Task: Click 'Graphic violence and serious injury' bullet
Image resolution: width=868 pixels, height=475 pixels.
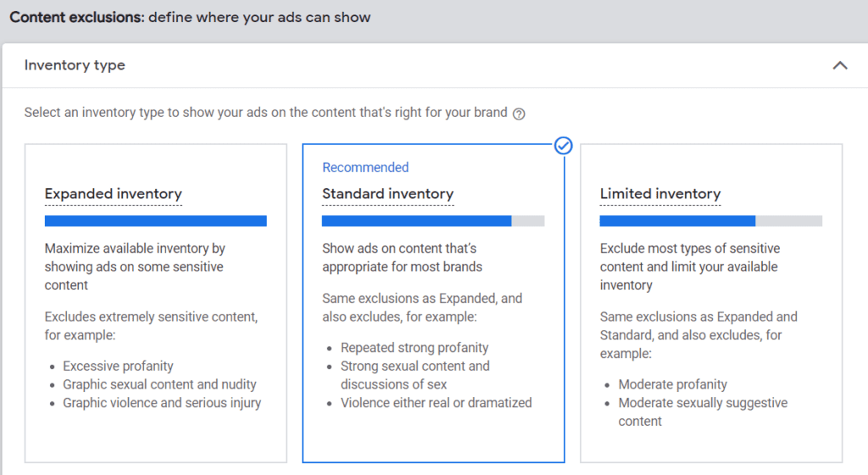Action: pyautogui.click(x=162, y=403)
